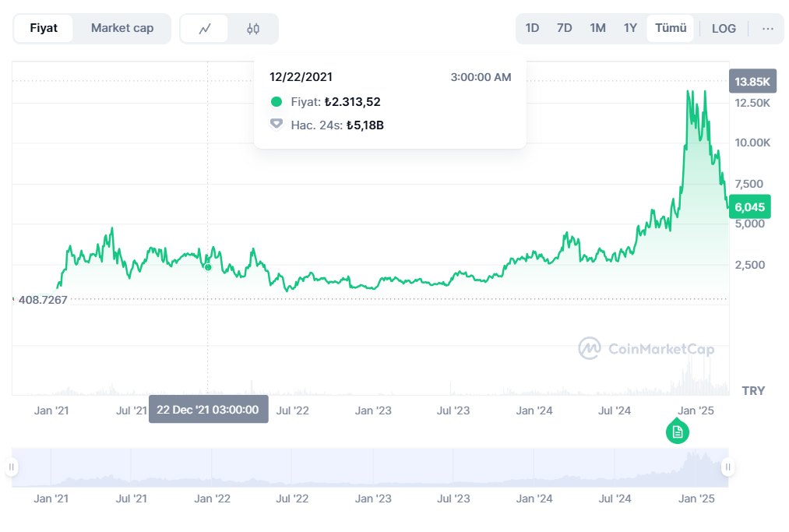Grab the left range slider handle

(x=12, y=467)
